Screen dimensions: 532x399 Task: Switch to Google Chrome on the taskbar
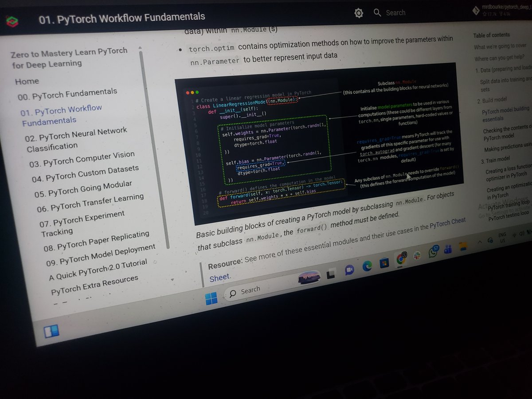point(401,258)
